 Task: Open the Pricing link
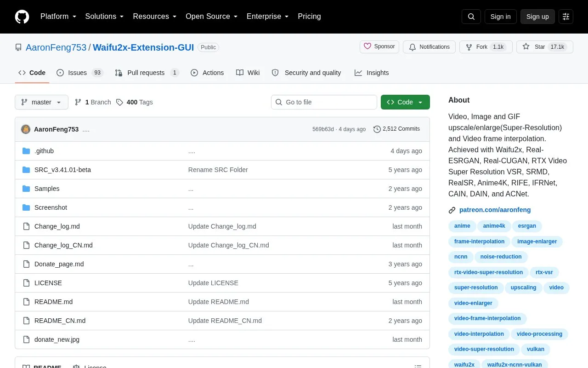click(x=309, y=17)
